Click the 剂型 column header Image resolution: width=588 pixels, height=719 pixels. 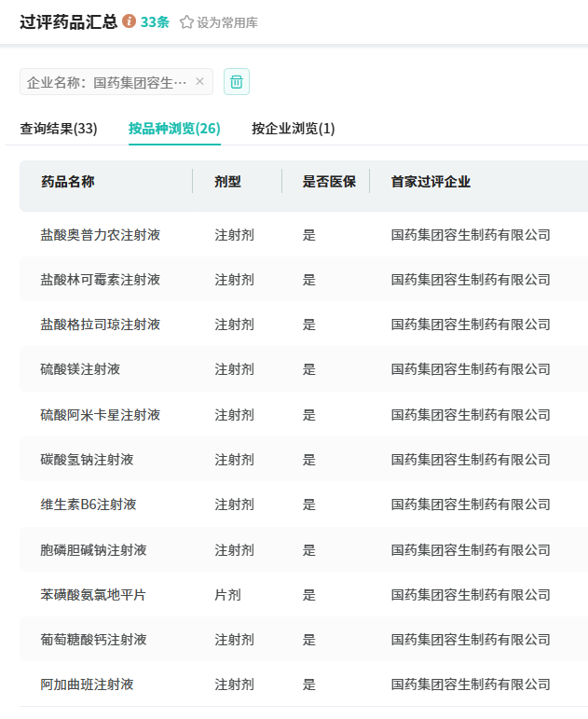coord(227,182)
